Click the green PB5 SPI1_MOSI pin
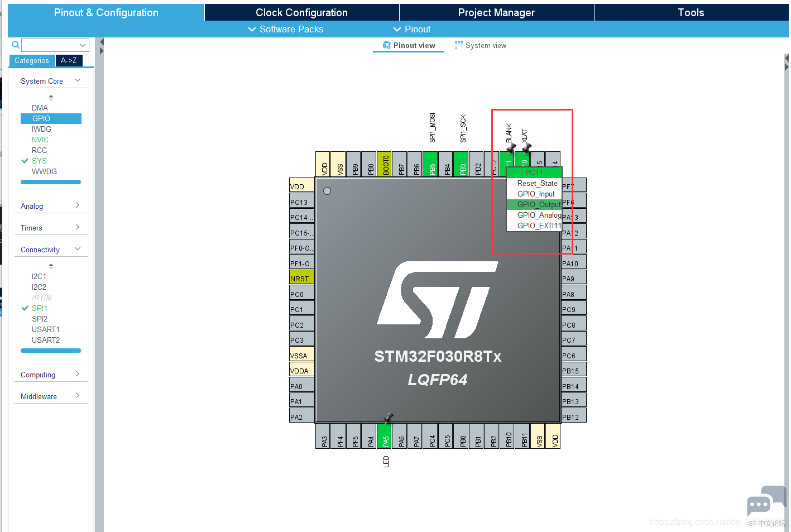The width and height of the screenshot is (791, 532). (x=431, y=164)
